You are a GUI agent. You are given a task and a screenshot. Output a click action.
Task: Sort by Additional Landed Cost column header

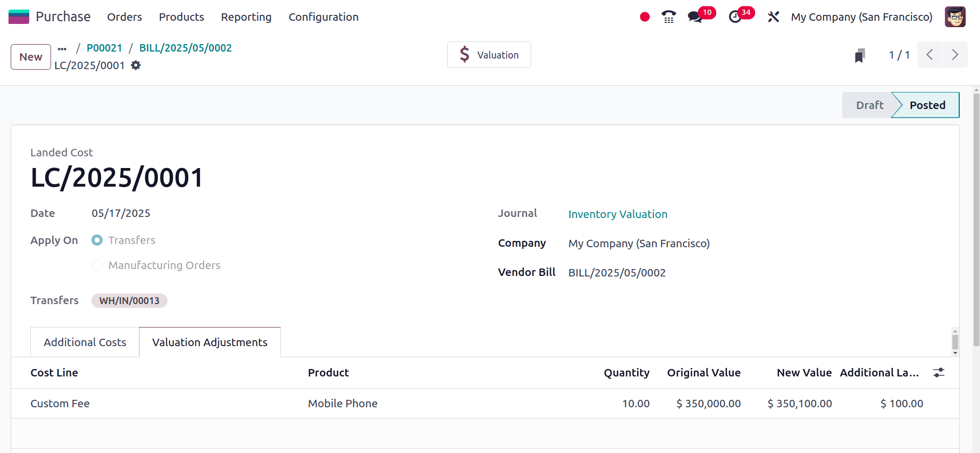(x=879, y=373)
